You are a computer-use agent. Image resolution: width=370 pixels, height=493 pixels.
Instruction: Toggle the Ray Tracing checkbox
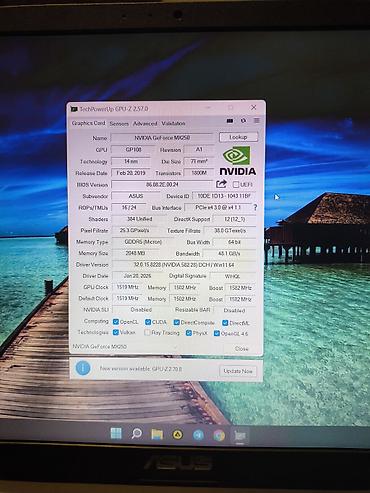click(147, 333)
